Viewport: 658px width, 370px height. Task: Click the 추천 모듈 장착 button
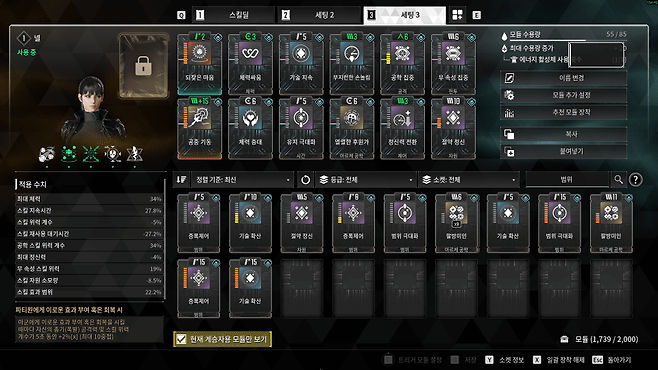563,112
